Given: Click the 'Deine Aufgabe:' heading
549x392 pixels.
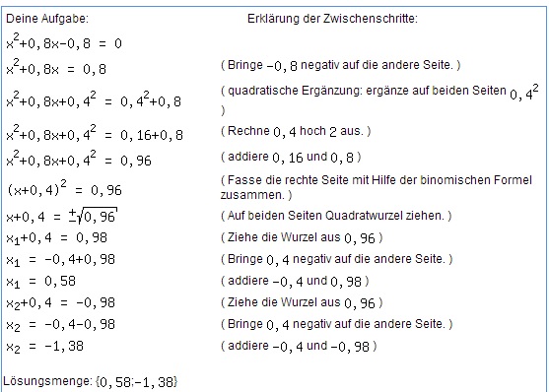Looking at the screenshot, I should (x=47, y=19).
